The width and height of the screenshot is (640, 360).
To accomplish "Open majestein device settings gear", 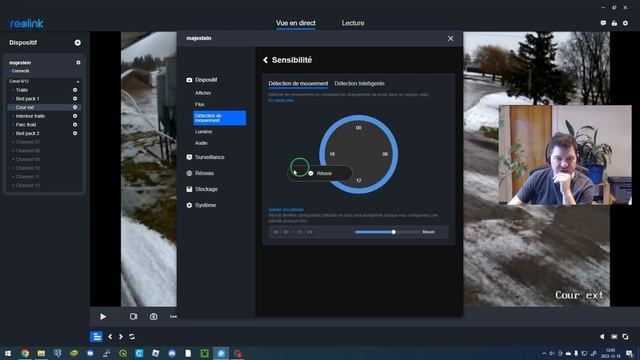I will click(78, 63).
